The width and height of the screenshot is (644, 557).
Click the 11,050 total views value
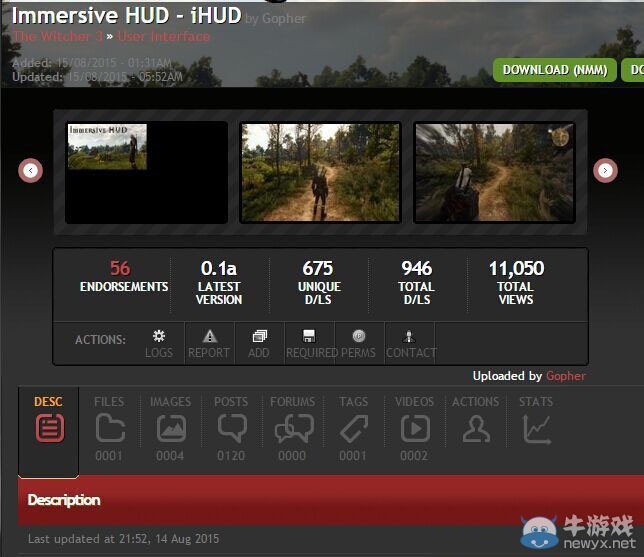click(516, 268)
